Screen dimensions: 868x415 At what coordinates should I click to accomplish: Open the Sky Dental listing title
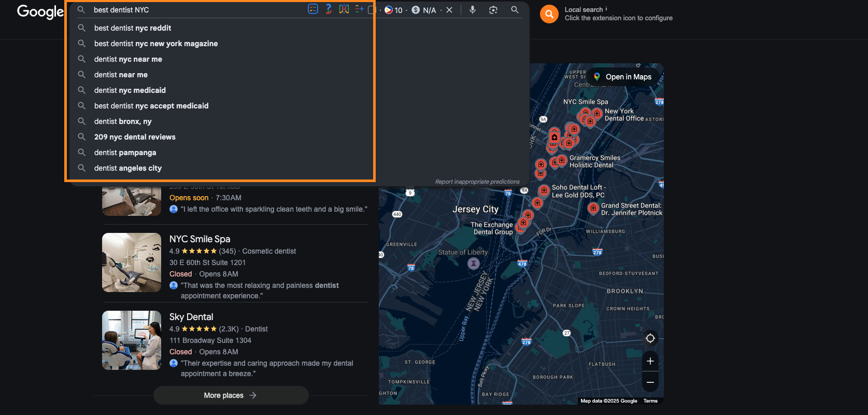click(191, 317)
